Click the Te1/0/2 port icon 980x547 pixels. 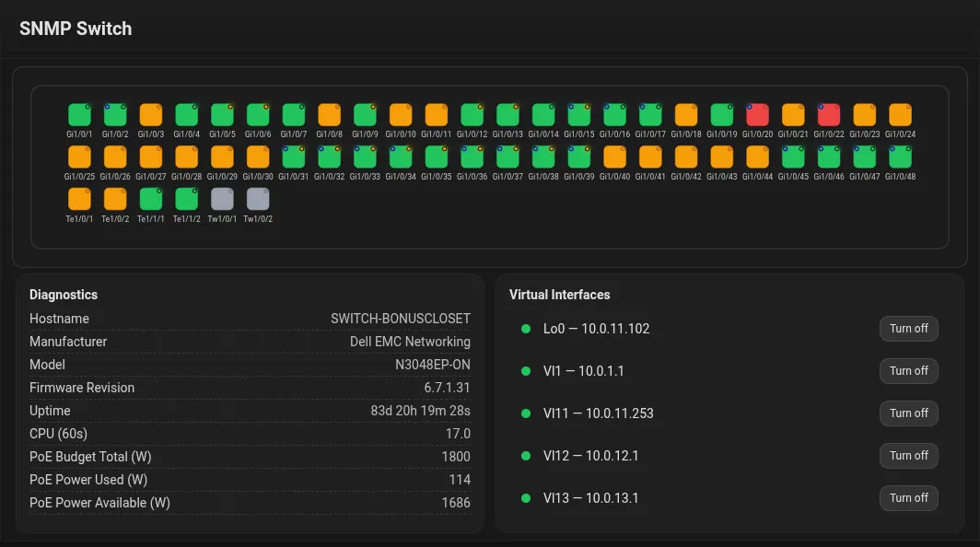tap(115, 200)
